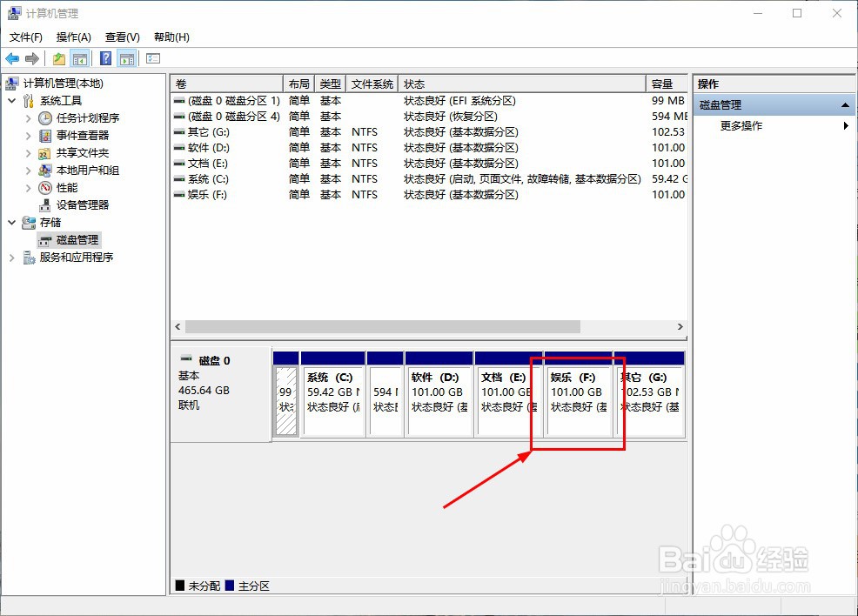Click the 主分区 blue legend swatch
The image size is (858, 616).
pyautogui.click(x=230, y=586)
